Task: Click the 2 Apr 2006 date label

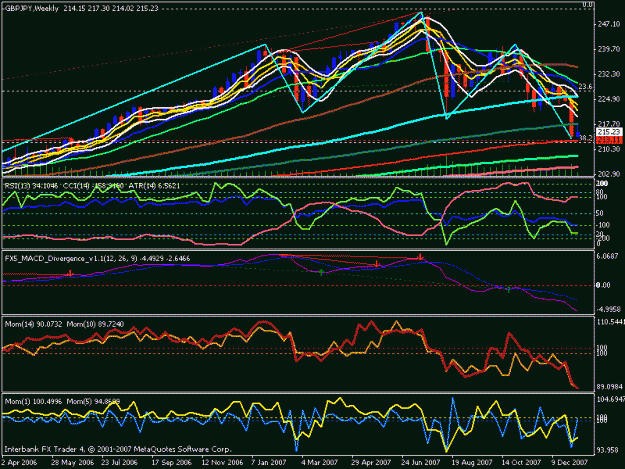Action: [x=19, y=463]
